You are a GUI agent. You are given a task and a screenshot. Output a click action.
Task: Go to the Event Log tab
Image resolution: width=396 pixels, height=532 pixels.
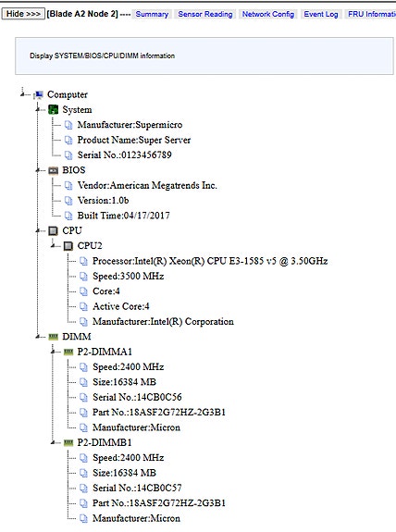pyautogui.click(x=321, y=14)
